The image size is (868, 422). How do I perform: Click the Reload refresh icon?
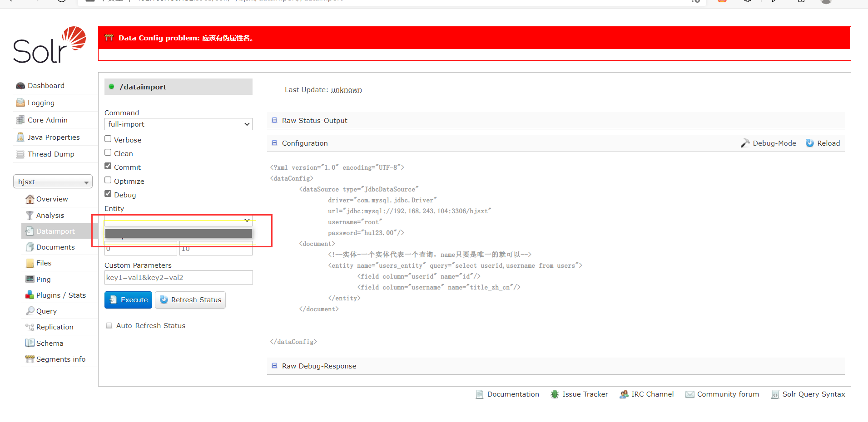[809, 143]
